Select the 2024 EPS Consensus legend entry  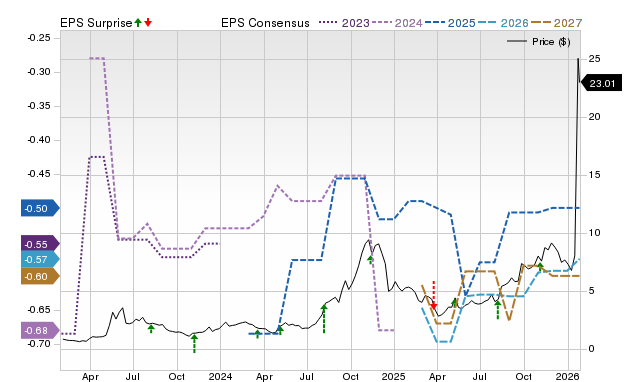pyautogui.click(x=397, y=23)
